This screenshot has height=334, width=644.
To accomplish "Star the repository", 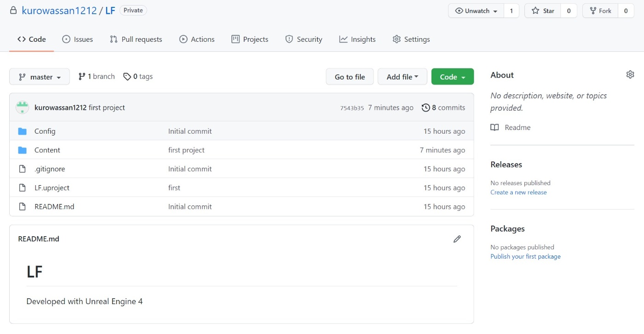I will click(x=543, y=11).
